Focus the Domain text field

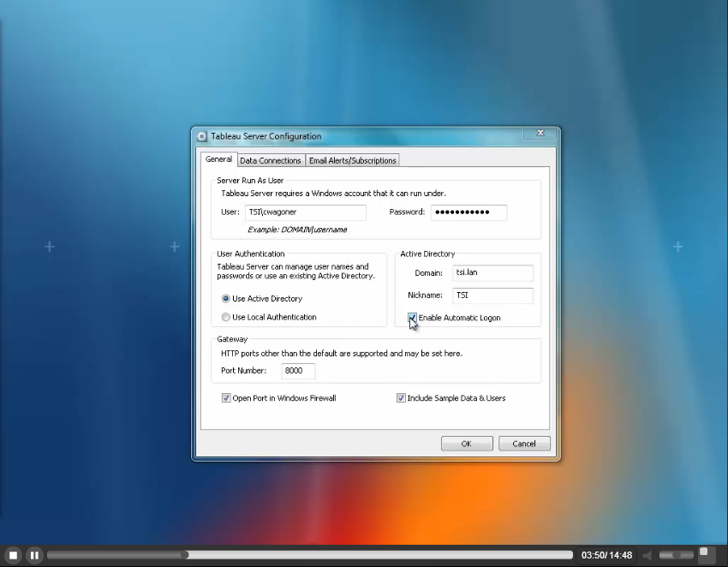[492, 273]
